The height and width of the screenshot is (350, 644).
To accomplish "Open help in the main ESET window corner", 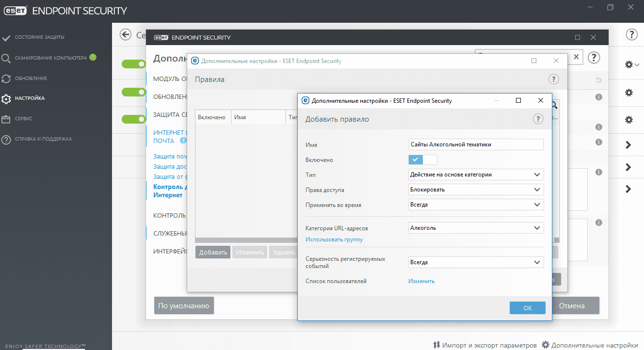I will pyautogui.click(x=631, y=34).
